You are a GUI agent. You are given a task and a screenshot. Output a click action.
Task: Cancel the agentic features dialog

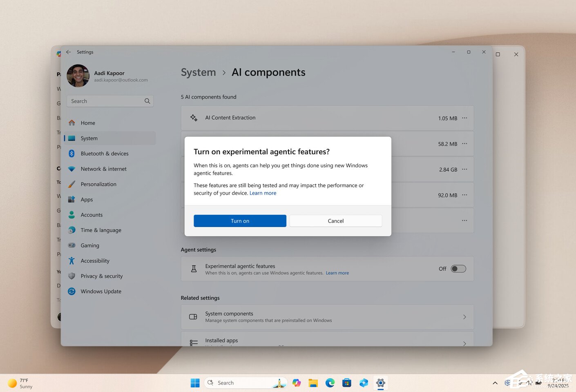(x=335, y=220)
